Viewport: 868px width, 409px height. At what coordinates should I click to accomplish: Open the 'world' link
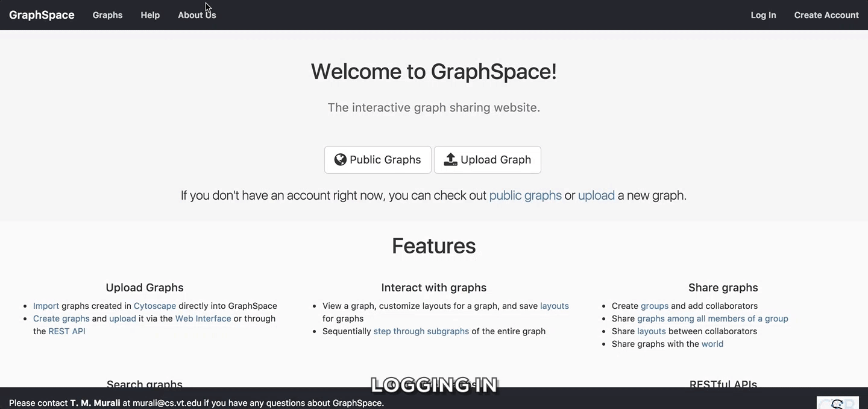click(x=712, y=344)
